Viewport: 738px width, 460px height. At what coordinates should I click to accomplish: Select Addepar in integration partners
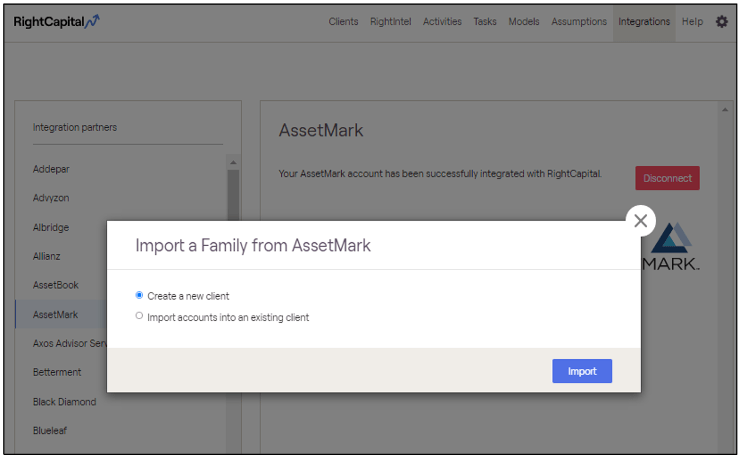50,169
